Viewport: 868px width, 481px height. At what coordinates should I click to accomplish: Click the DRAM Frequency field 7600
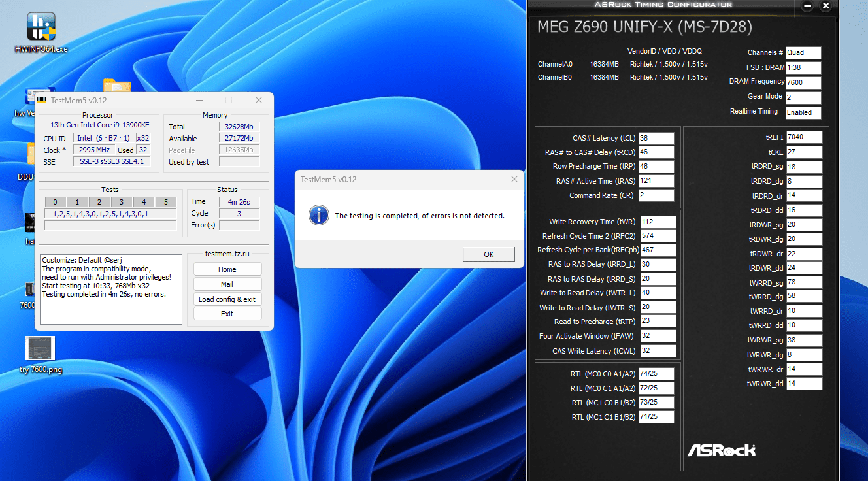click(803, 82)
